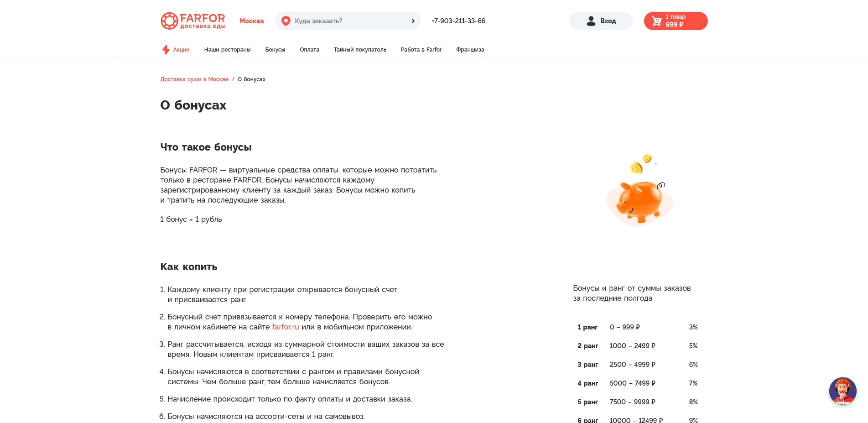The image size is (868, 423).
Task: Click the FARFOR logo icon
Action: tap(169, 21)
